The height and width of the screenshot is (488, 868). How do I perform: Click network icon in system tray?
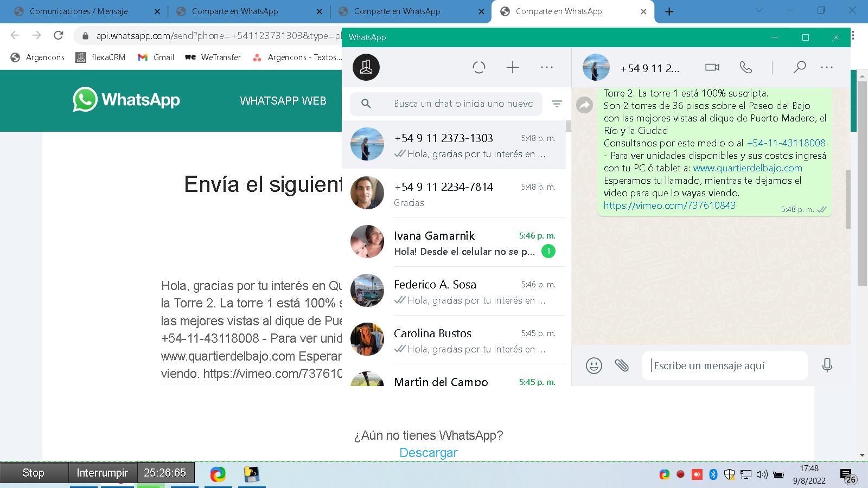(746, 474)
